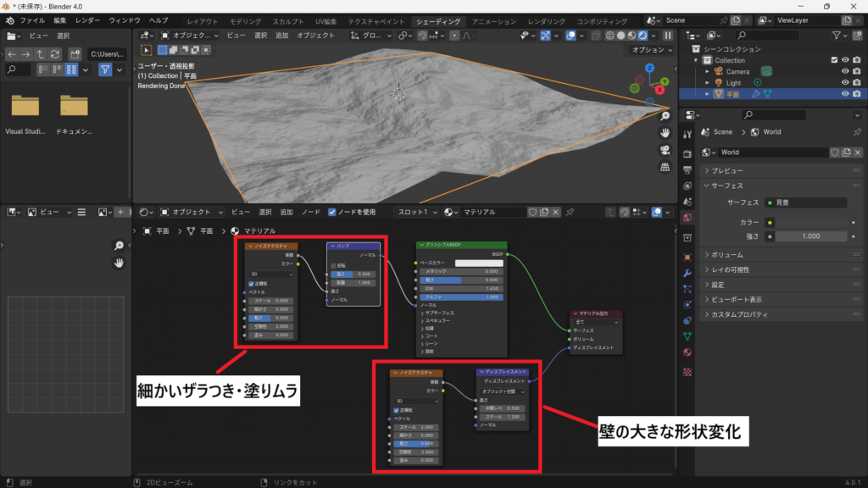Open the World properties tab icon
The width and height of the screenshot is (868, 488).
click(x=687, y=218)
